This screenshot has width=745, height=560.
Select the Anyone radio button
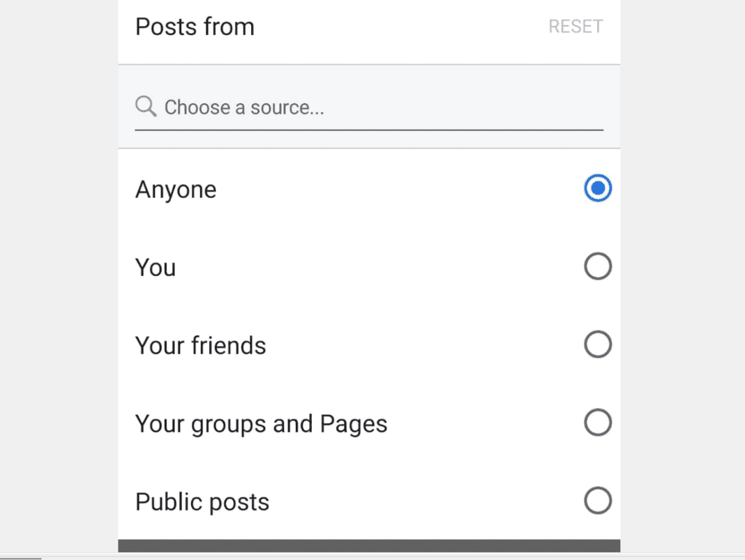pos(598,188)
